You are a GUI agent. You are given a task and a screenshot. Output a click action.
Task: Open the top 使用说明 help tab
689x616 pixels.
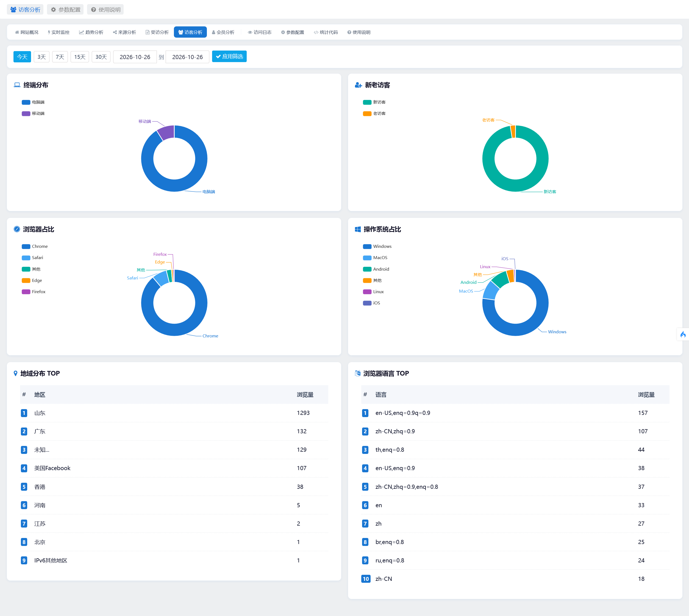105,9
